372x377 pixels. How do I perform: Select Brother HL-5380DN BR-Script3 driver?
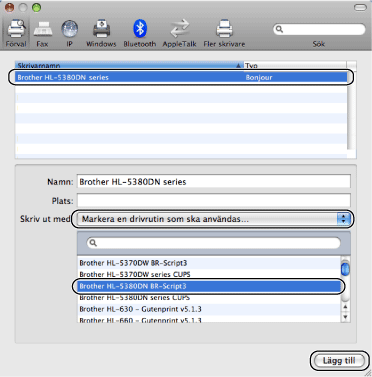[x=209, y=286]
